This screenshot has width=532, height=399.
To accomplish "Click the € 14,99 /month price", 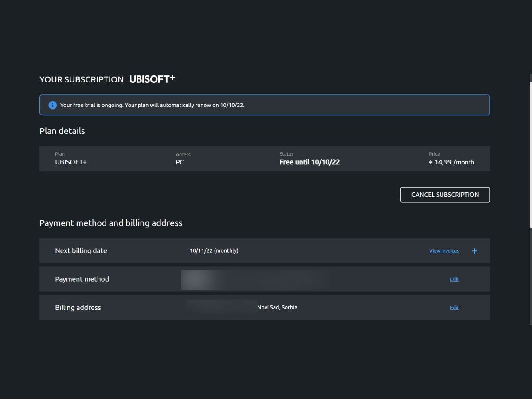I will (x=451, y=162).
